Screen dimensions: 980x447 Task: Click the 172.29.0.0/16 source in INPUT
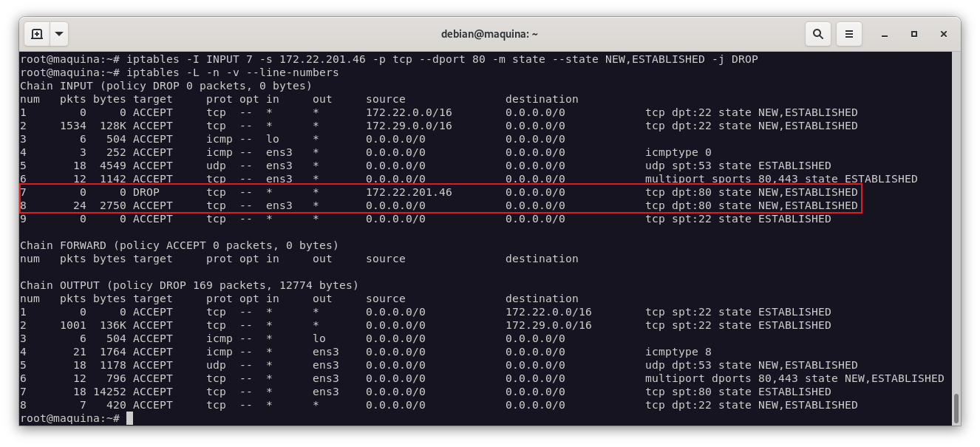pos(409,126)
